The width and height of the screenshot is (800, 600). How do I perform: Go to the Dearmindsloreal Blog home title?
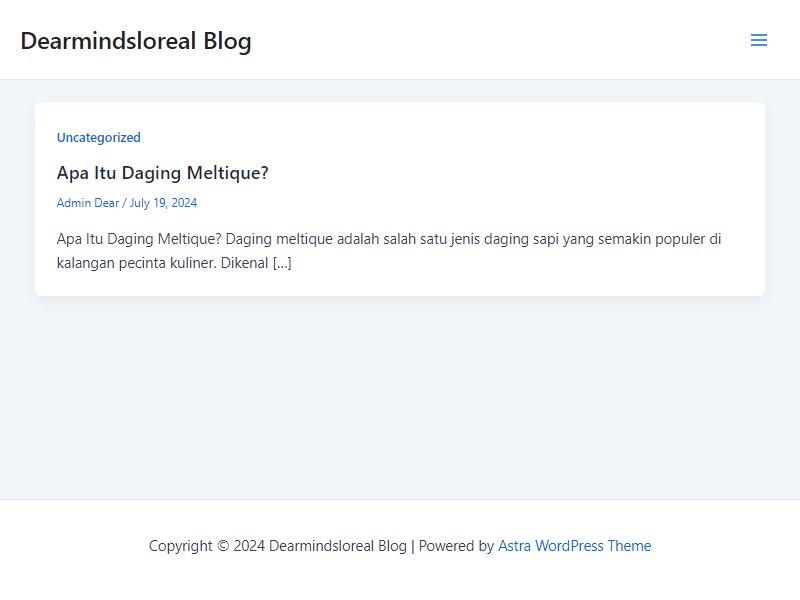click(136, 41)
